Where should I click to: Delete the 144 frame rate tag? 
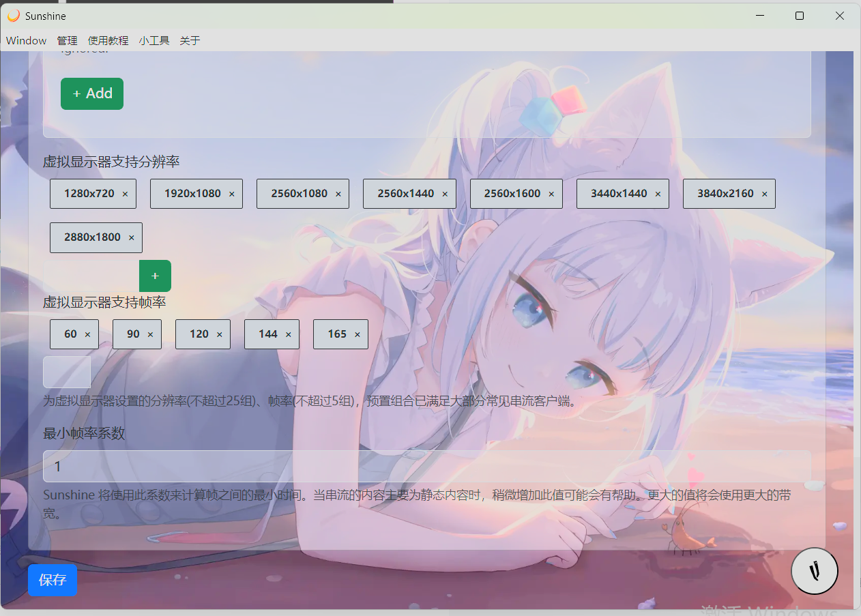(288, 335)
